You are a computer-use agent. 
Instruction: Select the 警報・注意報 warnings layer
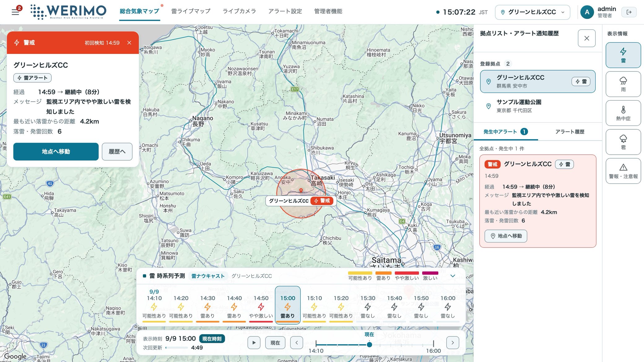[623, 171]
